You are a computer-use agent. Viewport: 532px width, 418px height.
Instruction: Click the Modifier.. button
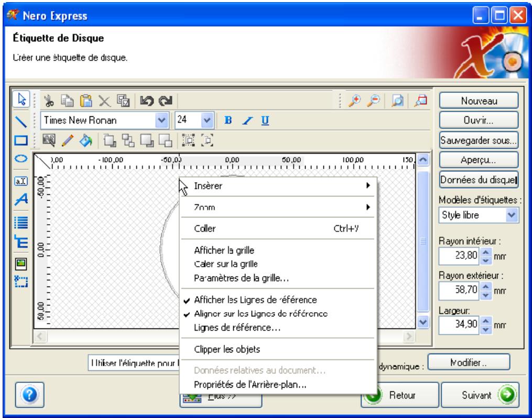pos(469,362)
